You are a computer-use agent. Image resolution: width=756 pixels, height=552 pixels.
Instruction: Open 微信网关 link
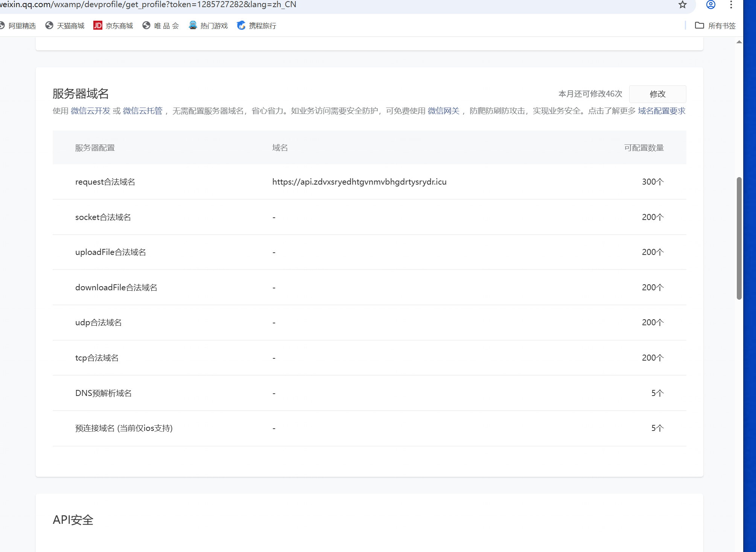pyautogui.click(x=443, y=111)
